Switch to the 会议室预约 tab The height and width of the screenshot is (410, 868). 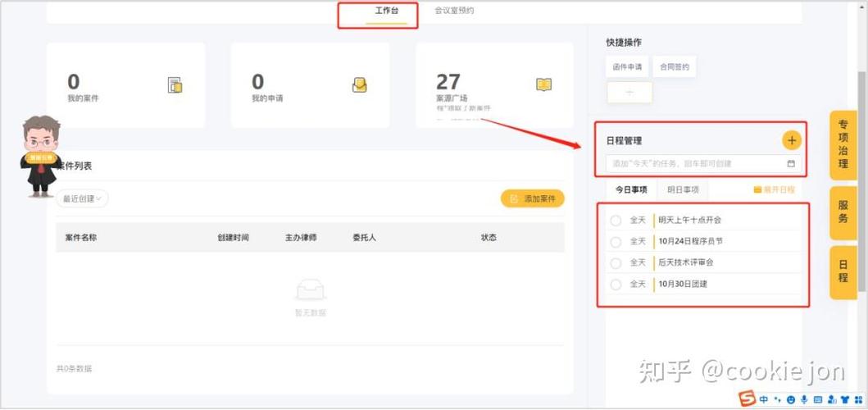[454, 11]
